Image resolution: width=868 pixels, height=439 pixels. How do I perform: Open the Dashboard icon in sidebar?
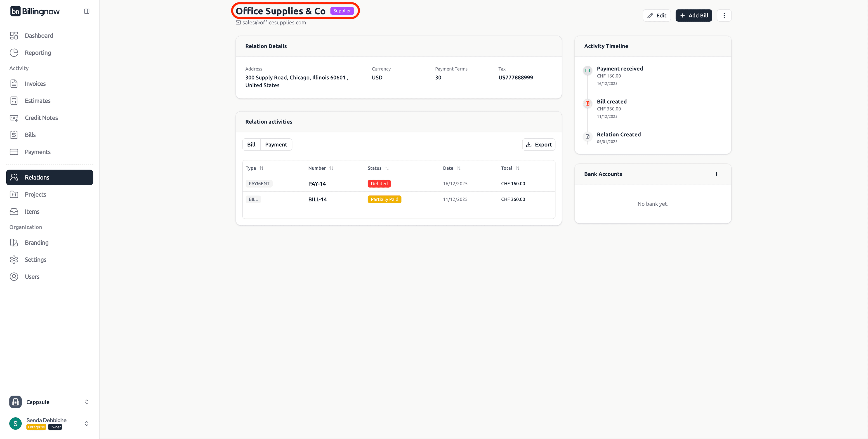coord(14,36)
